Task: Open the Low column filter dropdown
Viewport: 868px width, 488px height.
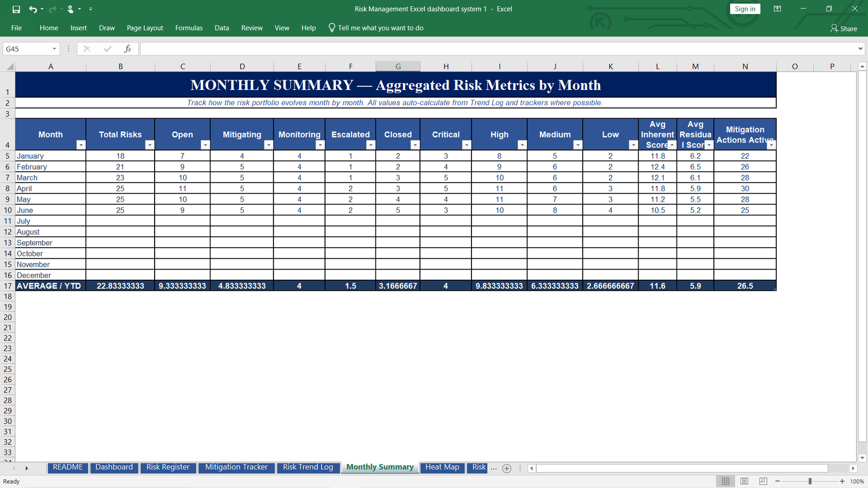Action: (633, 145)
